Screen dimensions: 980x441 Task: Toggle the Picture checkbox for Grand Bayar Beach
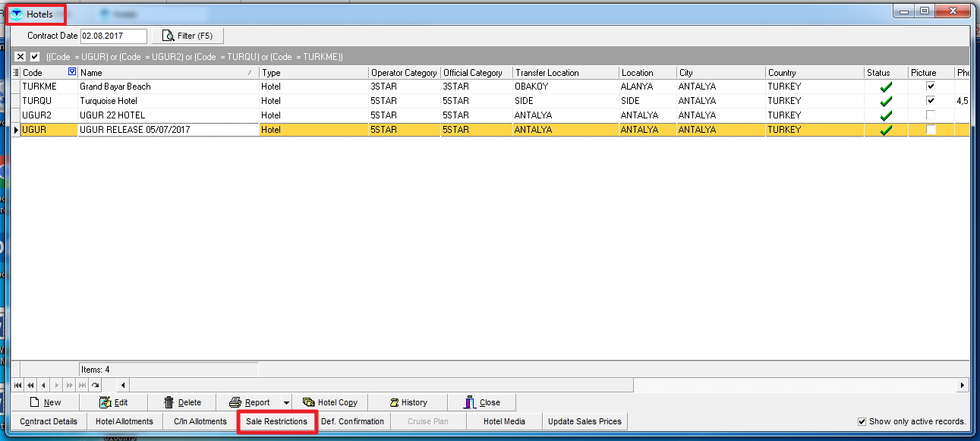pos(931,87)
